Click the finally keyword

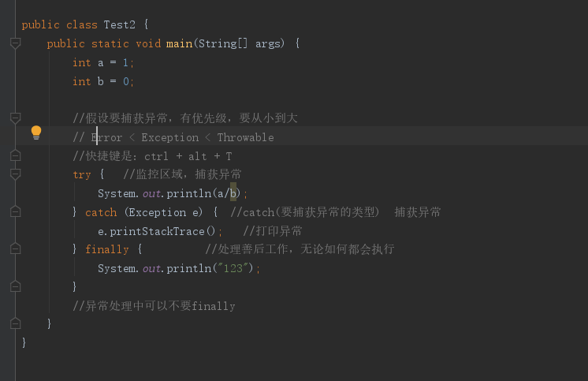click(x=106, y=249)
